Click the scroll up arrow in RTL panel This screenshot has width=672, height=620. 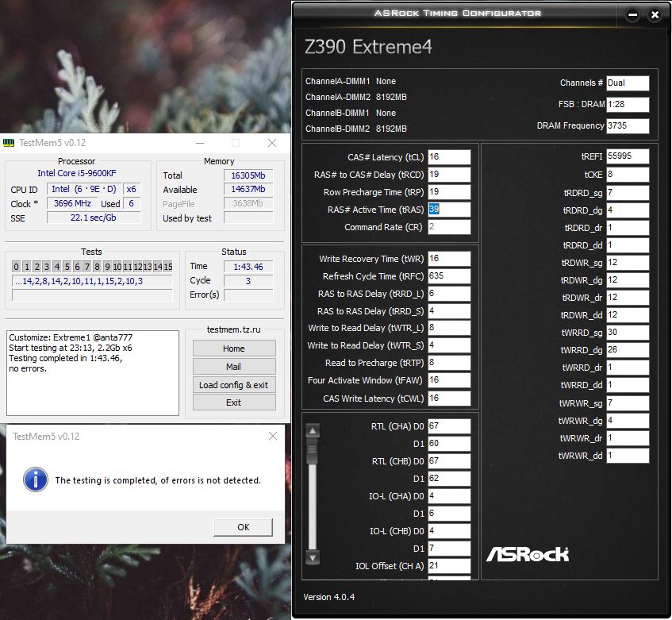pyautogui.click(x=313, y=430)
